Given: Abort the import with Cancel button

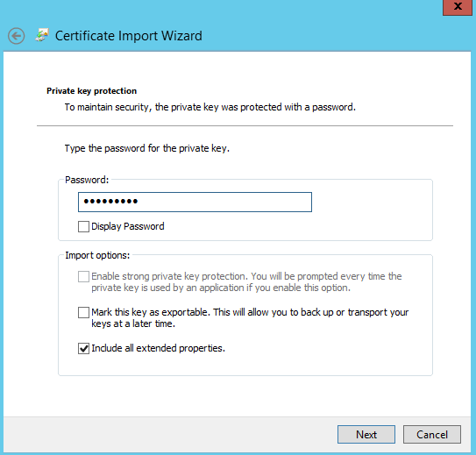Looking at the screenshot, I should pyautogui.click(x=431, y=434).
